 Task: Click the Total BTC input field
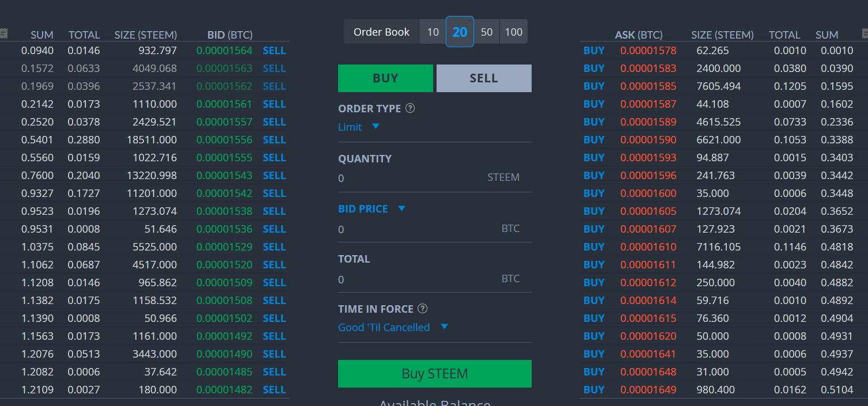tap(415, 279)
